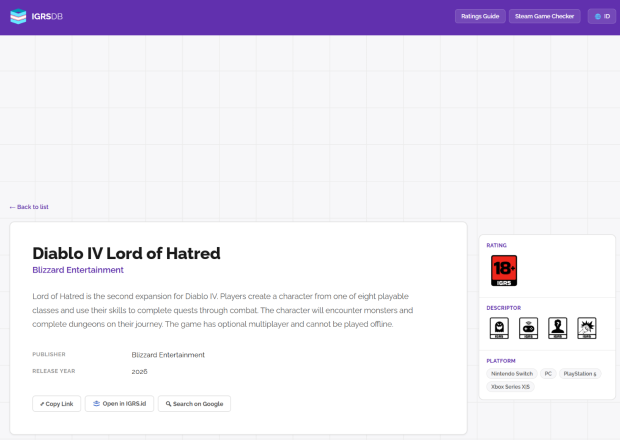Click the violence fist descriptor icon
The height and width of the screenshot is (440, 620).
click(x=587, y=328)
